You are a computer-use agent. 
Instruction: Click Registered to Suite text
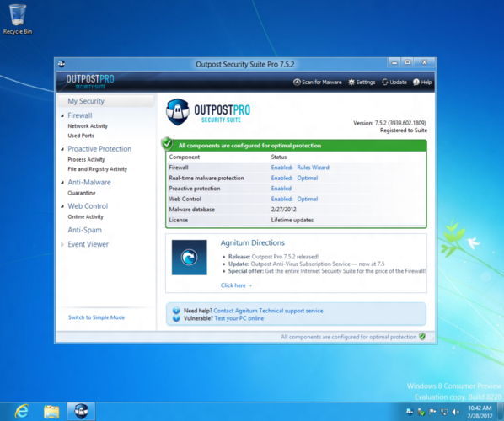(404, 130)
